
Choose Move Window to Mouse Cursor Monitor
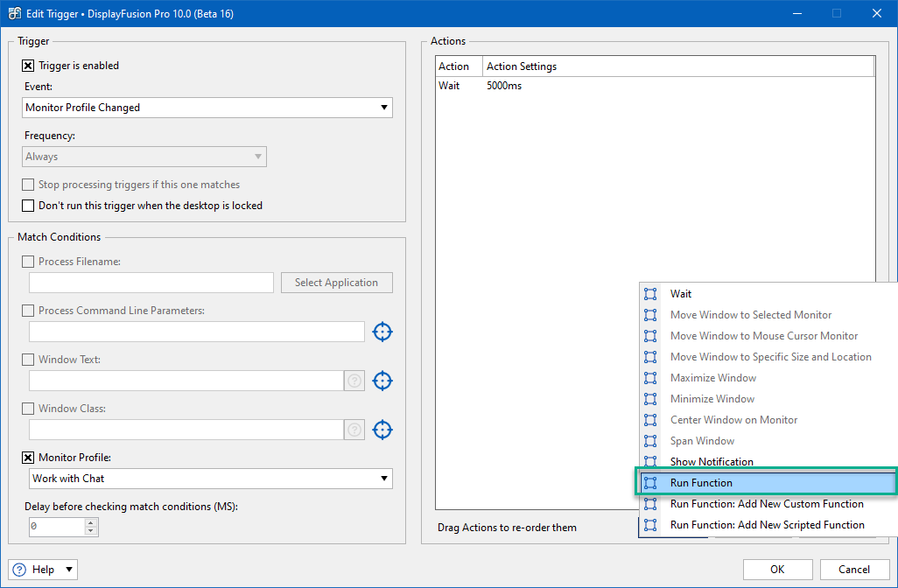768,335
